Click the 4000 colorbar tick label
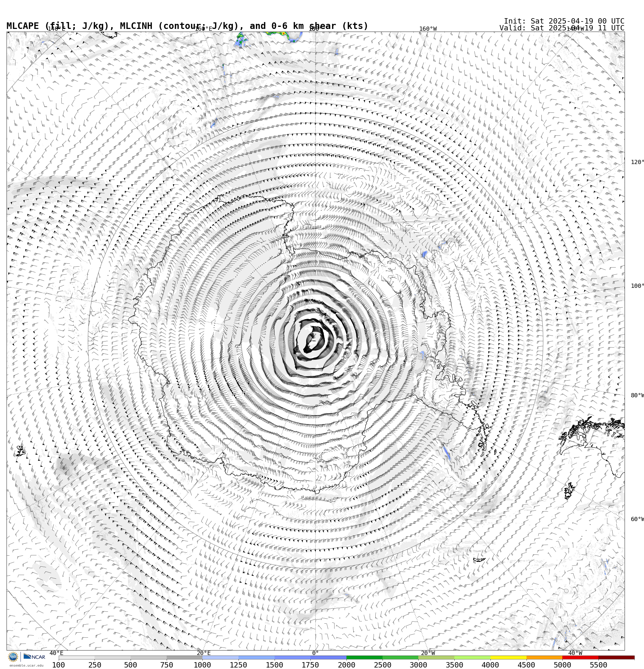The height and width of the screenshot is (669, 644). coord(490,665)
